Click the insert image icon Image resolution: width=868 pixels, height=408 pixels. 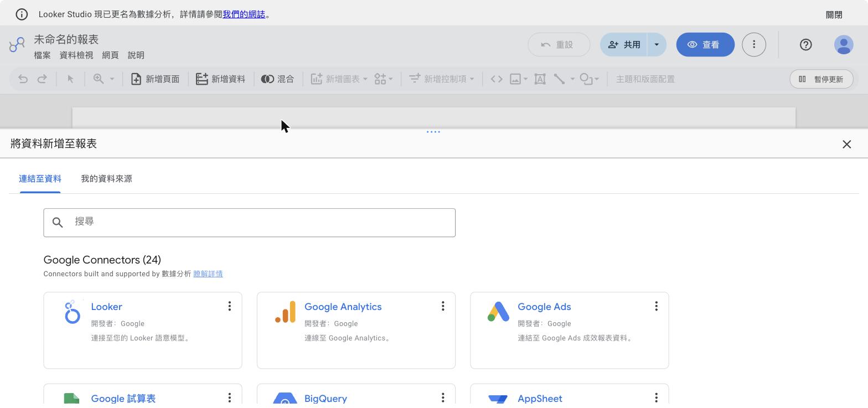(515, 79)
